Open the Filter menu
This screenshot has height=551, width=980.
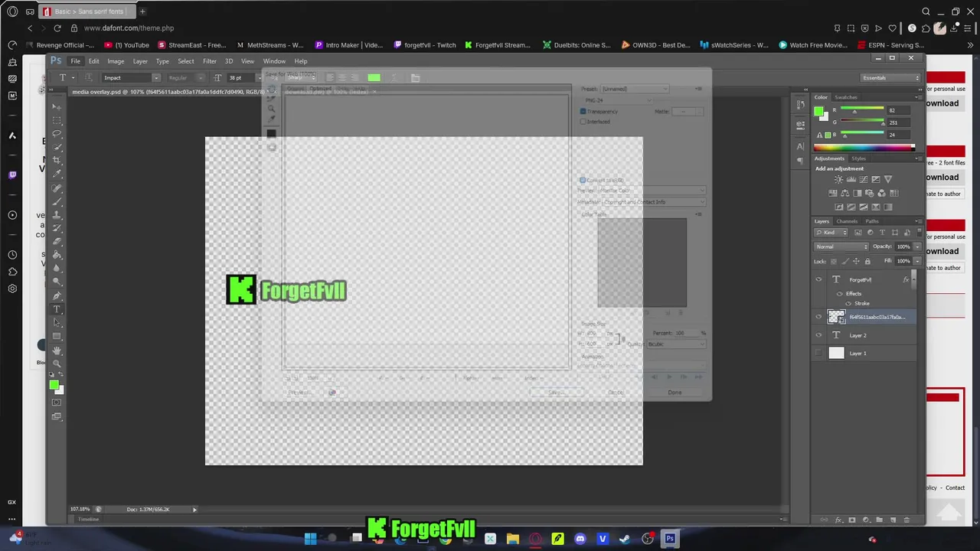coord(209,61)
